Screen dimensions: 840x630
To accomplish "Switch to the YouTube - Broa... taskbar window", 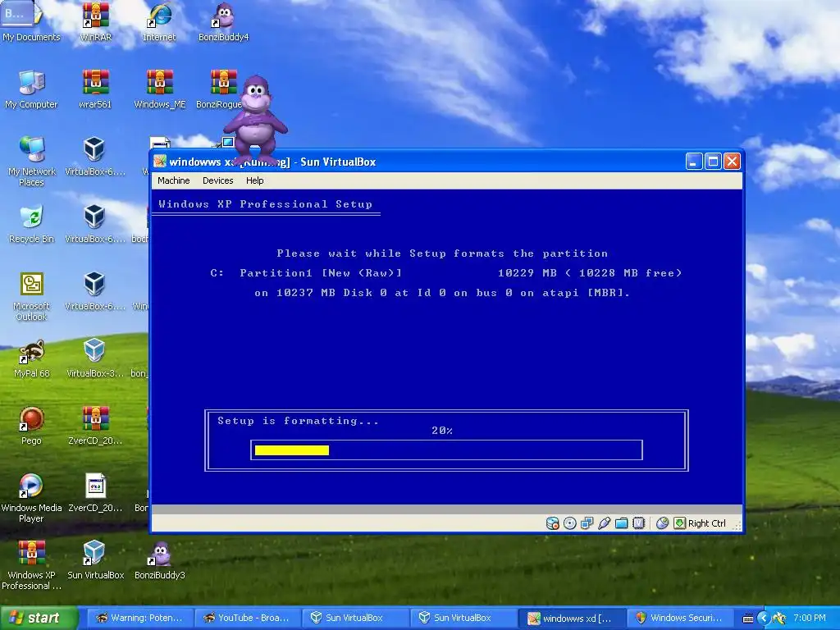I will coord(247,618).
